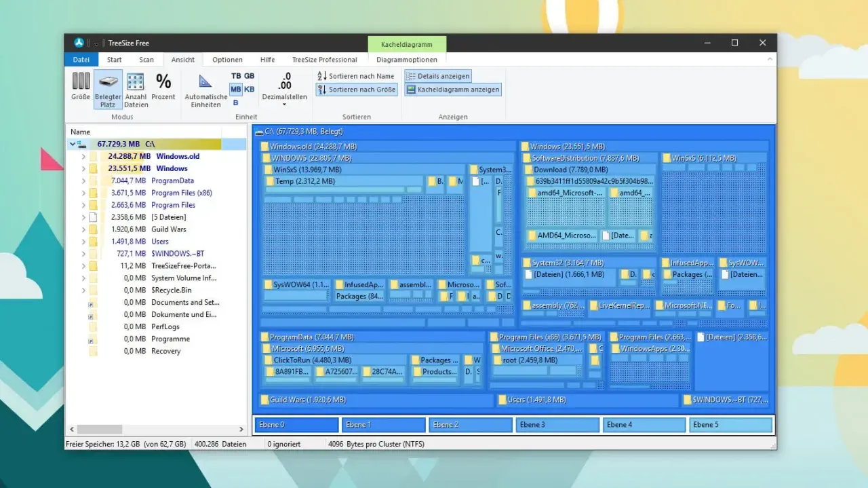The image size is (868, 488).
Task: Select the TB unit
Action: click(x=236, y=76)
